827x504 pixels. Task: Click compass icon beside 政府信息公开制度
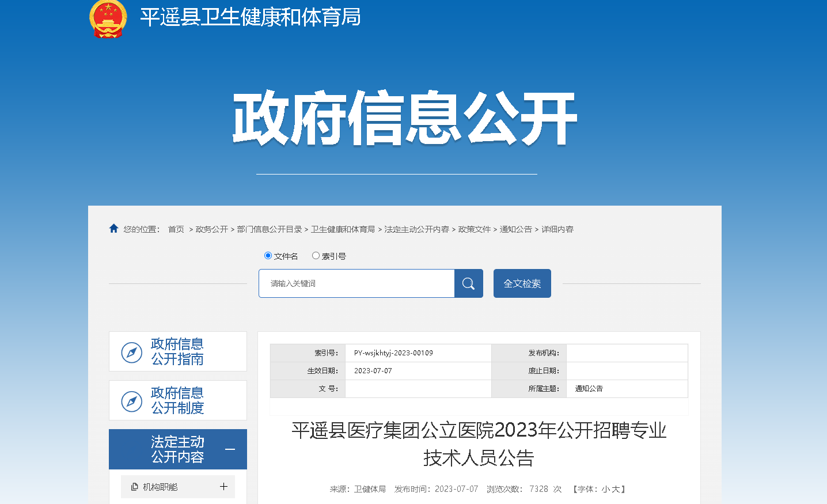[x=132, y=401]
